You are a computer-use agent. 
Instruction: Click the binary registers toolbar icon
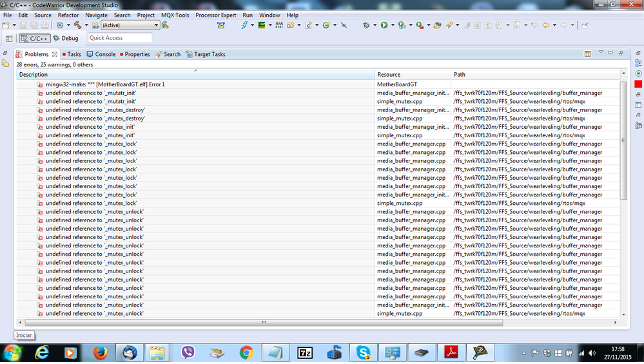pyautogui.click(x=279, y=25)
